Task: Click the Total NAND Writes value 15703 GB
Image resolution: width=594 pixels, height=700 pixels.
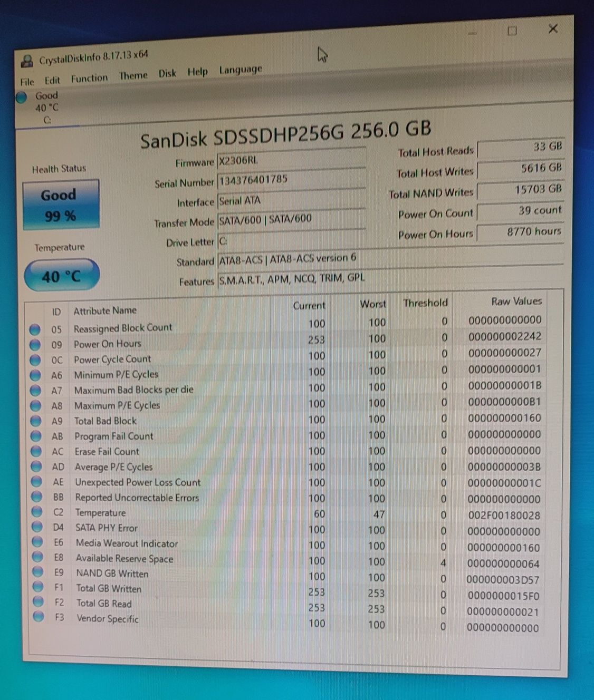Action: 521,189
